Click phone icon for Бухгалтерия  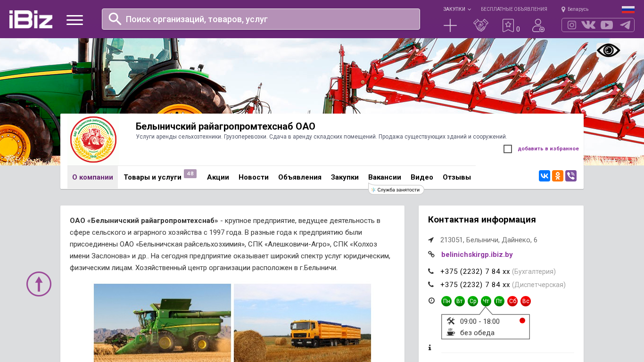click(x=431, y=271)
